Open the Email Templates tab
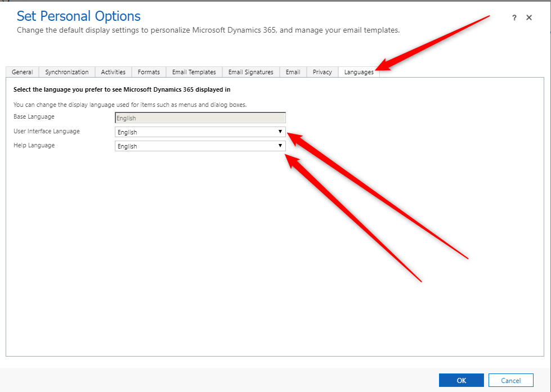The width and height of the screenshot is (551, 392). (194, 72)
